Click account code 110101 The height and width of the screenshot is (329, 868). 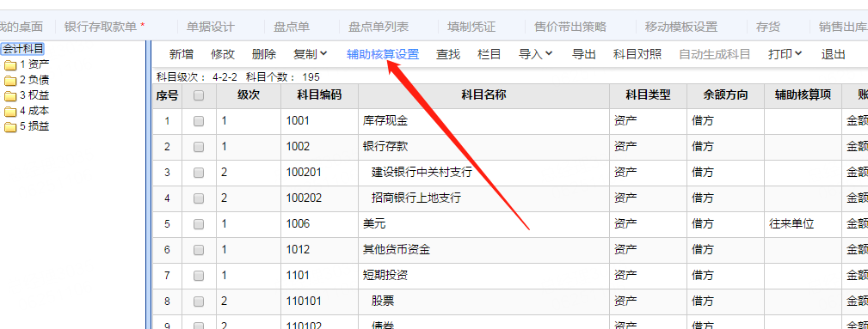[x=304, y=302]
